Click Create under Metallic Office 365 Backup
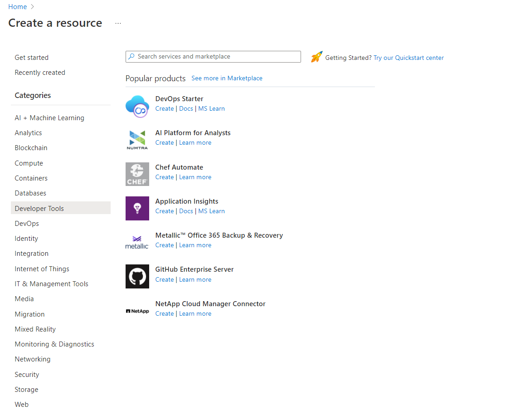 165,245
